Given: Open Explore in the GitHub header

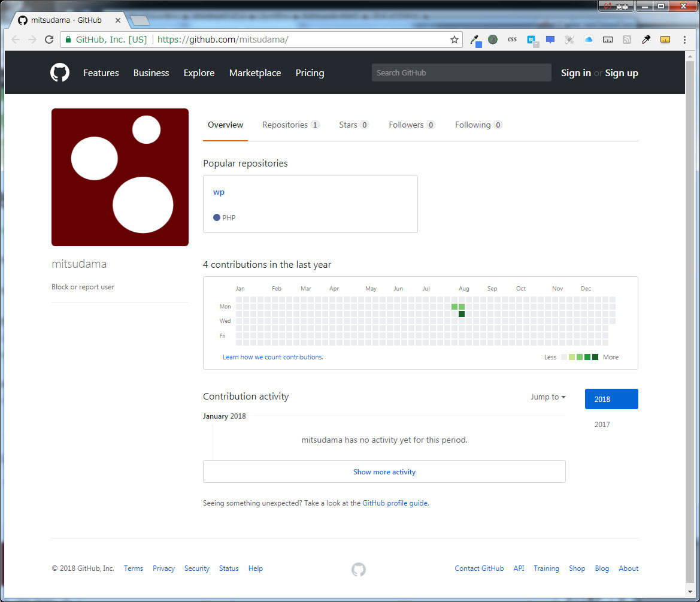Looking at the screenshot, I should 199,73.
